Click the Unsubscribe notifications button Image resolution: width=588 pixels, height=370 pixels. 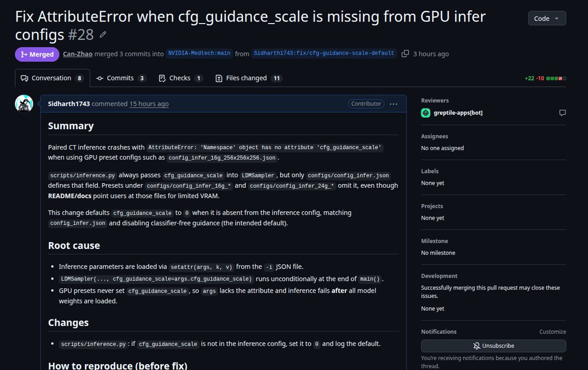[493, 345]
